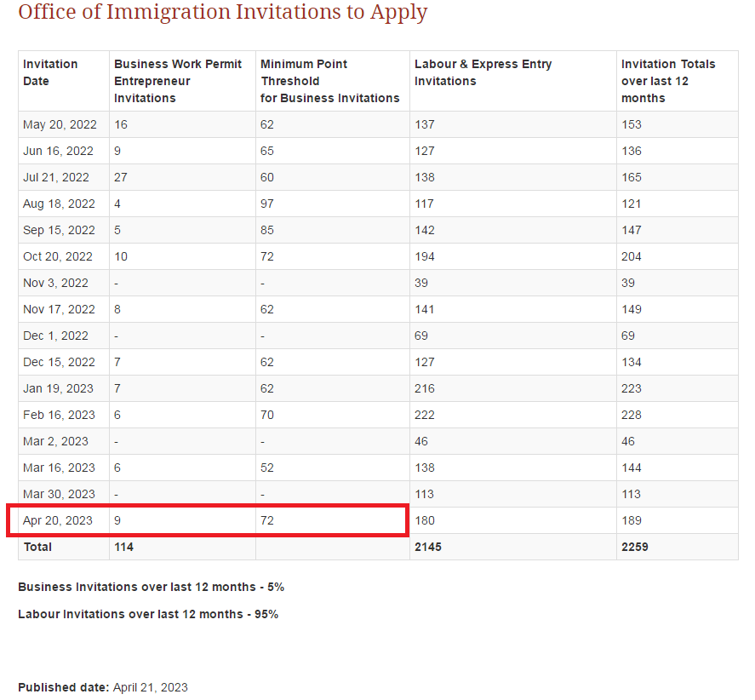
Task: Click totals value 228 in Feb 2023 row
Action: coord(632,416)
